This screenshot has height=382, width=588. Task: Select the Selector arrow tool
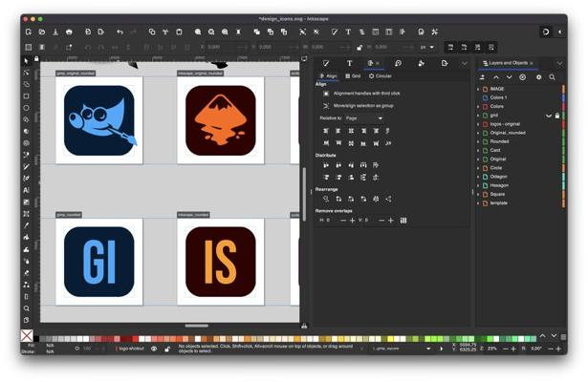[26, 61]
